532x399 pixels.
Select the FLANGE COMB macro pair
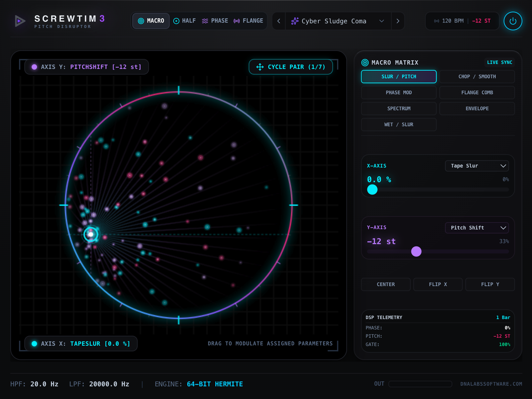click(x=477, y=93)
